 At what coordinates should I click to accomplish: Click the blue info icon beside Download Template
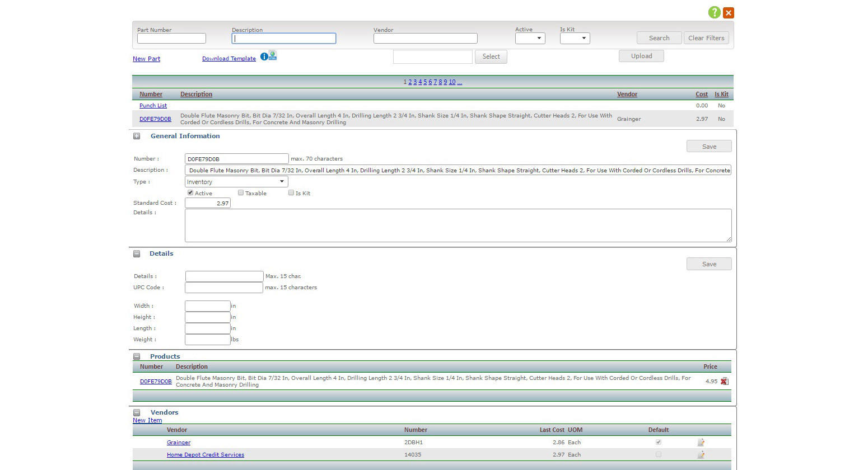tap(264, 57)
